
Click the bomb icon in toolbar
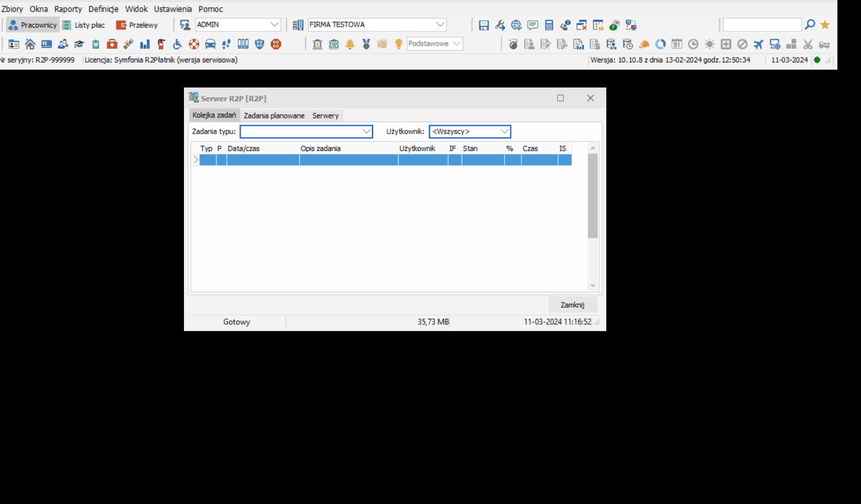coord(513,44)
